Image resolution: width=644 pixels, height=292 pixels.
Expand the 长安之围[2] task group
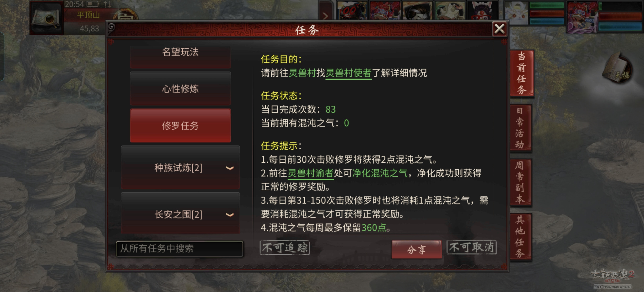pyautogui.click(x=180, y=214)
